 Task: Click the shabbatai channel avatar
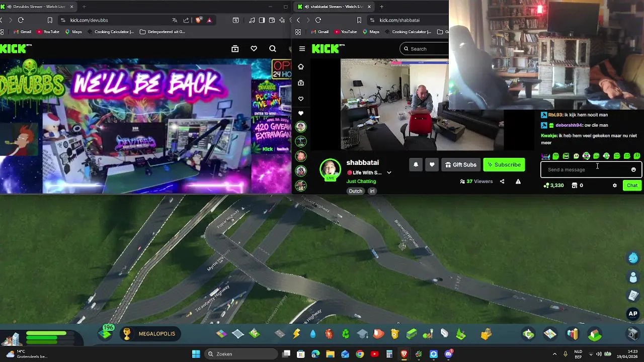(x=330, y=169)
